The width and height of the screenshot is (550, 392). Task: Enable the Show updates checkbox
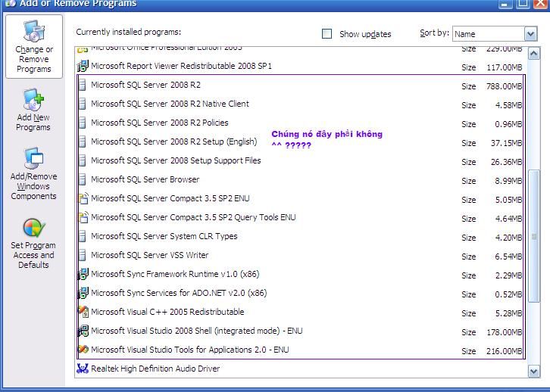pos(327,33)
